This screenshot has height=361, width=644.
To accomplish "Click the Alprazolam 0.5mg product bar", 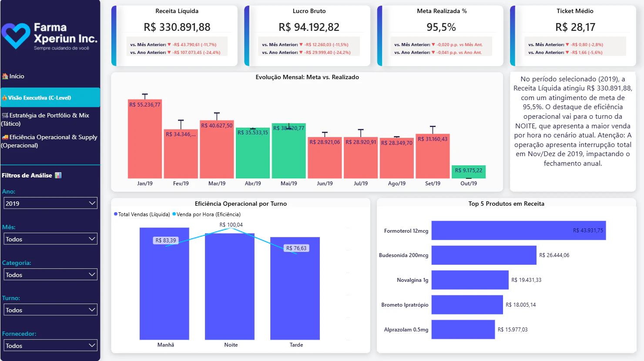I will 463,330.
